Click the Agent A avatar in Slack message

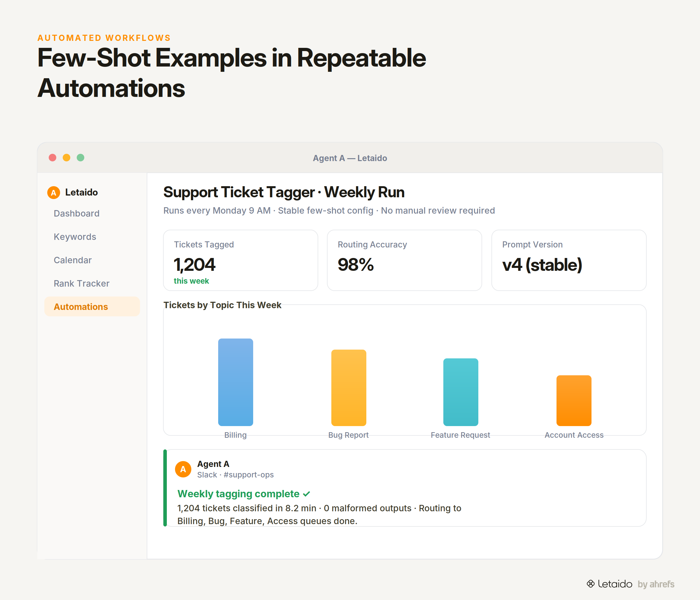(x=183, y=469)
